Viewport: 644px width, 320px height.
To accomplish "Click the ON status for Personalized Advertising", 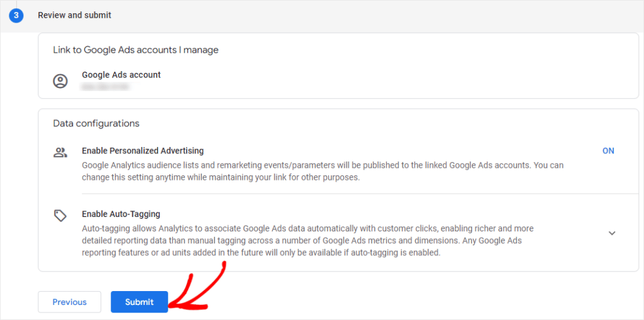I will (x=608, y=151).
